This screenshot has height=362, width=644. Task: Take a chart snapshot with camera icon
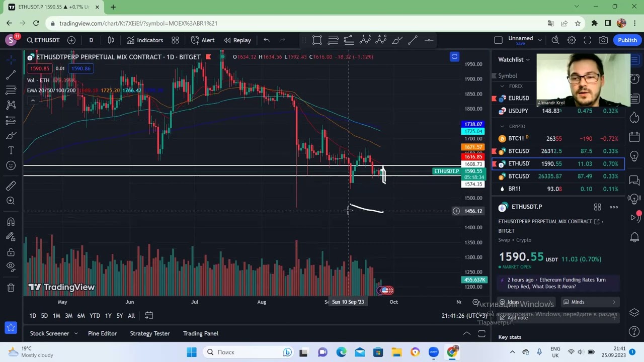pos(603,40)
